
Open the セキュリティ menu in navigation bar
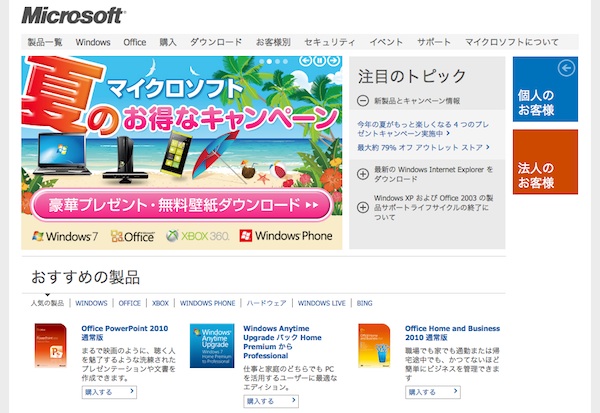(x=329, y=42)
